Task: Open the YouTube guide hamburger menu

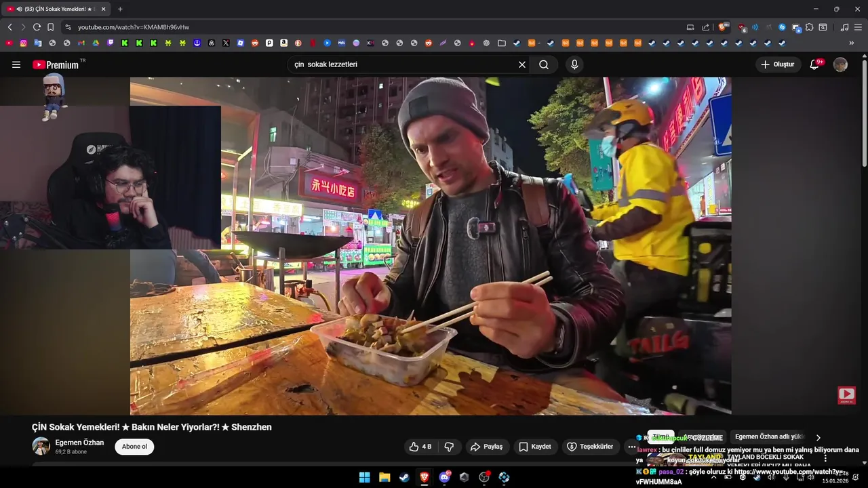Action: click(16, 64)
